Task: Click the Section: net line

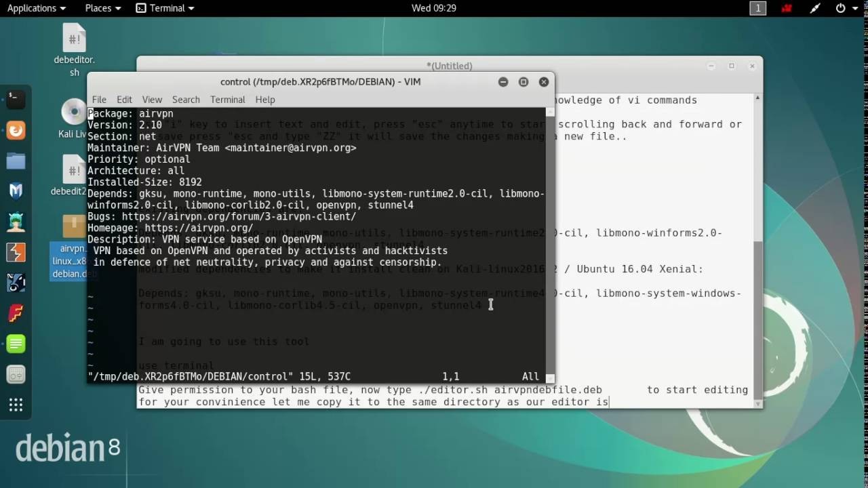Action: (122, 137)
